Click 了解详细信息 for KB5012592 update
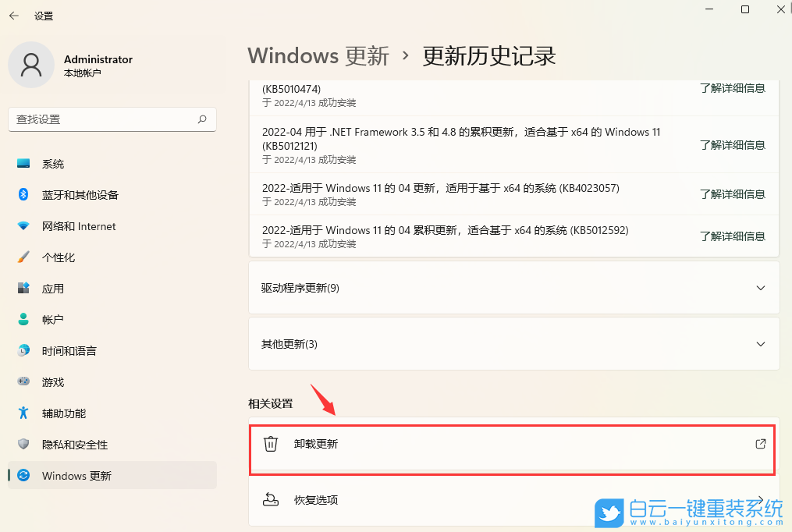This screenshot has height=532, width=792. 733,236
